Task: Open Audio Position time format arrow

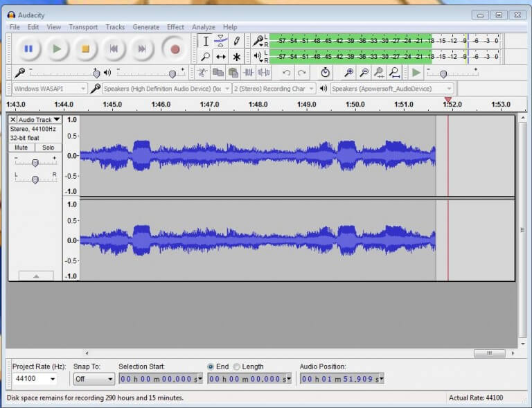Action: click(x=382, y=378)
